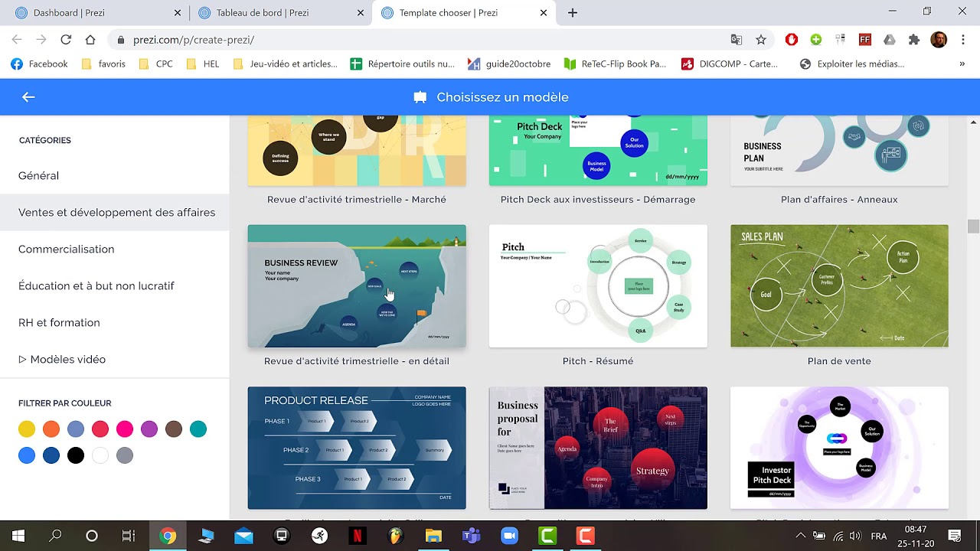Filter templates by grey color
Image resolution: width=980 pixels, height=551 pixels.
click(125, 455)
